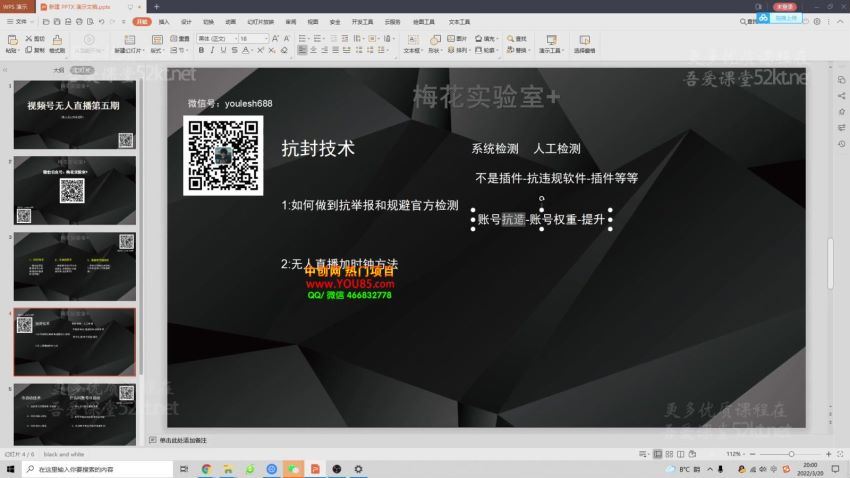Image resolution: width=850 pixels, height=478 pixels.
Task: Switch to the Text Tools ribbon tab
Action: (459, 22)
